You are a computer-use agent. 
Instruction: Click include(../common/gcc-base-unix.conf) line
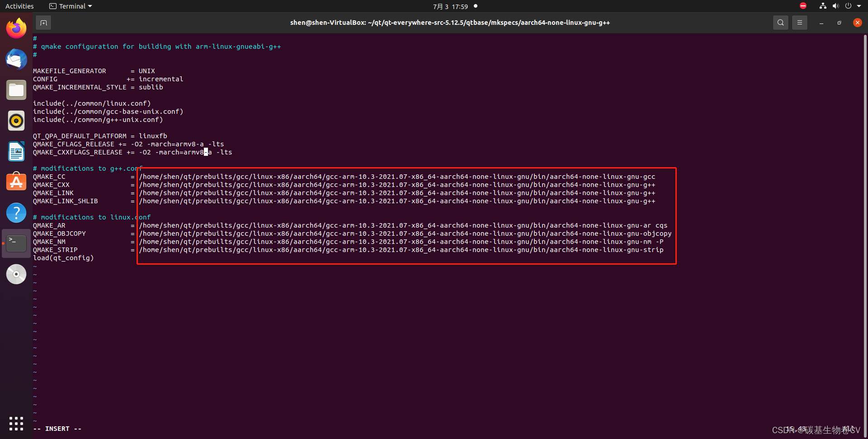click(108, 112)
